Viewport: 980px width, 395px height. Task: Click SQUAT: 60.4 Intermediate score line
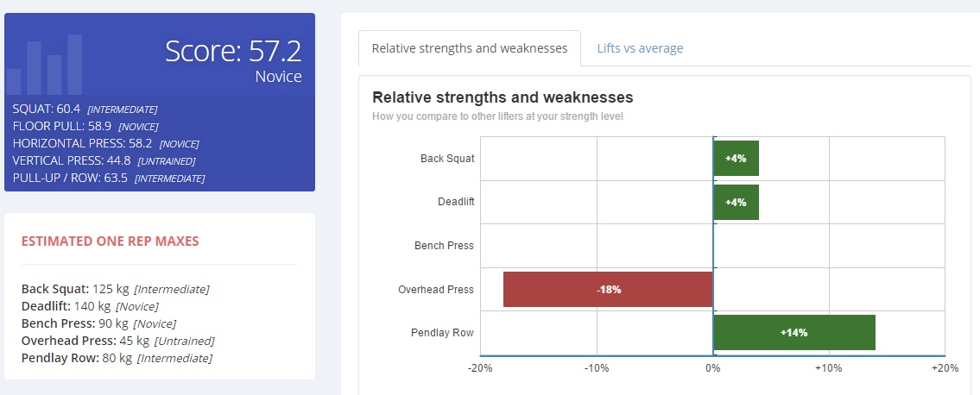pos(85,110)
